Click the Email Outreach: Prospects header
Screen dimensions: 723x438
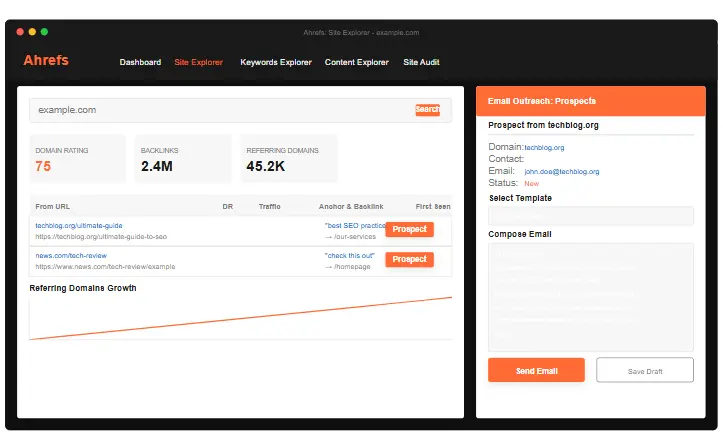591,101
